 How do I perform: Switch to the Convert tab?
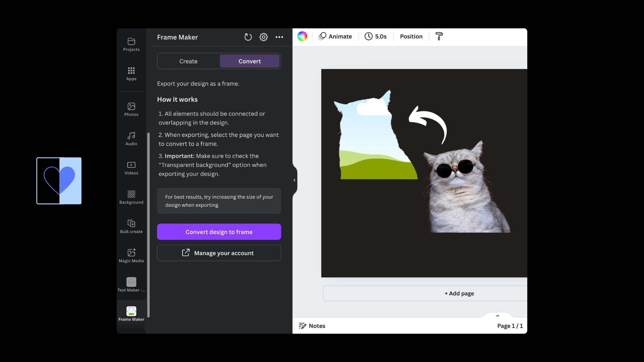click(x=249, y=61)
